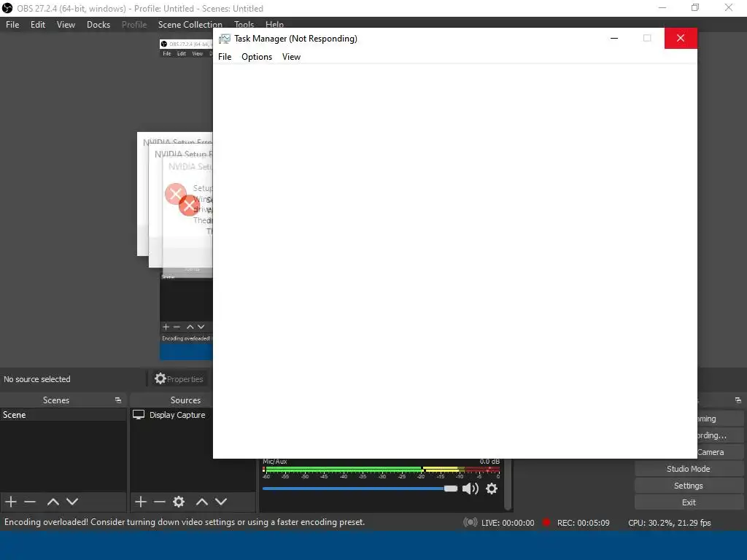The image size is (747, 560).
Task: Click the Scenes dock header
Action: [x=56, y=400]
